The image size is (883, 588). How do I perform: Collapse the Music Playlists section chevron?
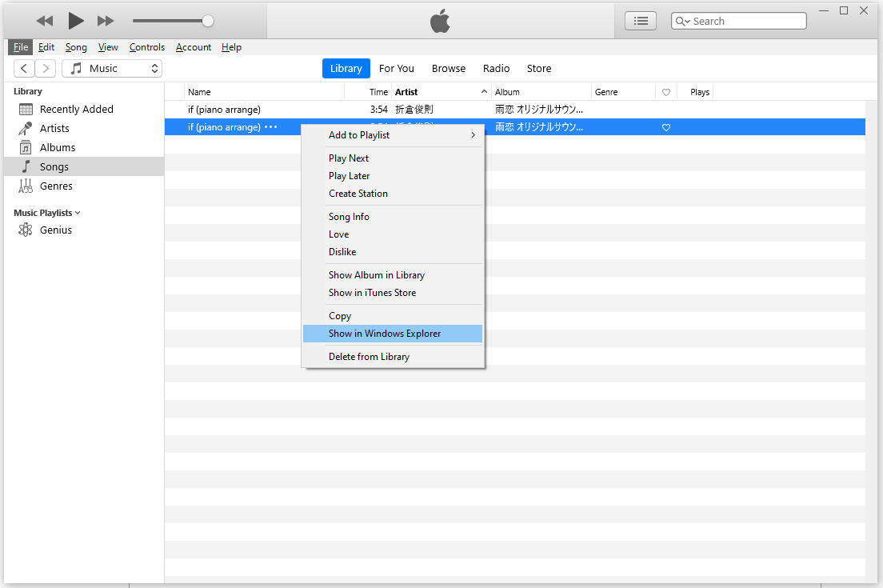coord(78,213)
